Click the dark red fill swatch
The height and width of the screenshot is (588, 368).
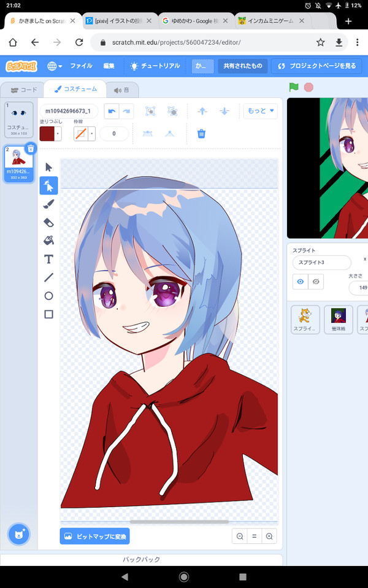point(47,134)
